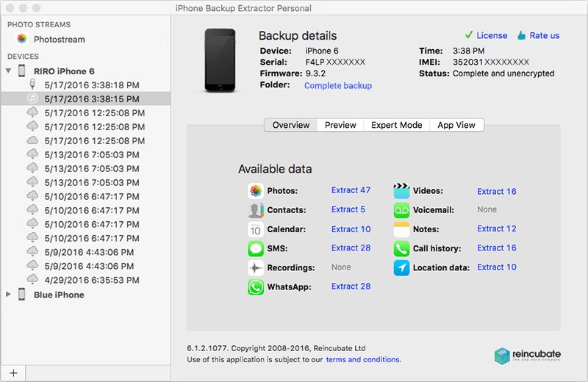Select backup 4/29/2016 6:35:53 PM

[x=86, y=280]
